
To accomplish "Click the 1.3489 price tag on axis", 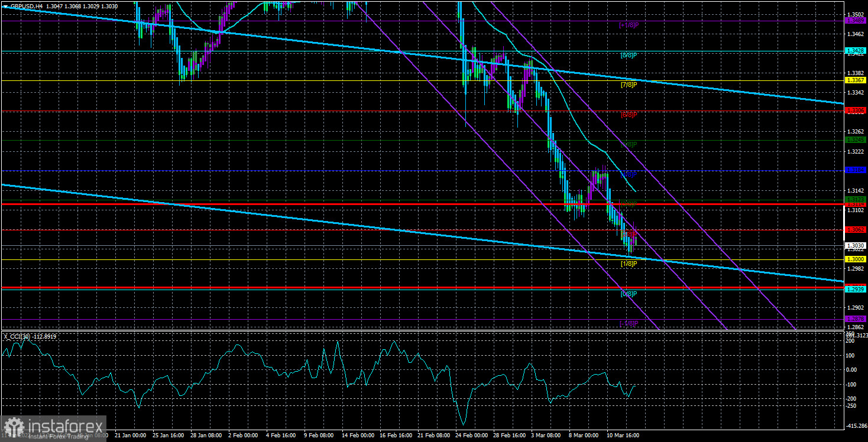I will point(856,21).
